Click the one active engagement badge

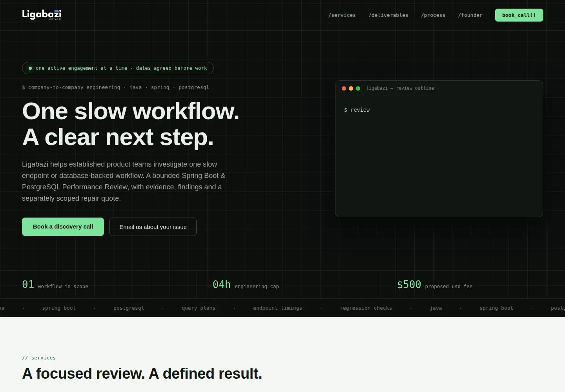[x=118, y=68]
